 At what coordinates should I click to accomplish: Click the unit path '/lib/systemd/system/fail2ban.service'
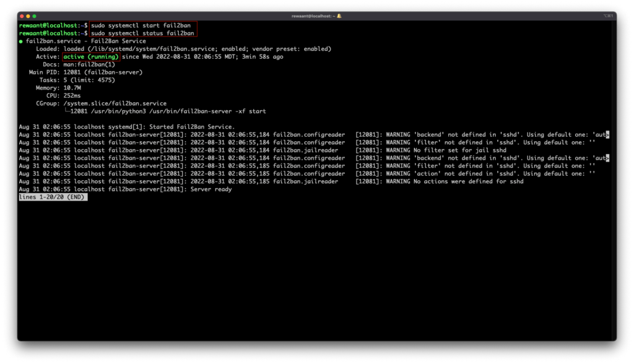click(153, 49)
